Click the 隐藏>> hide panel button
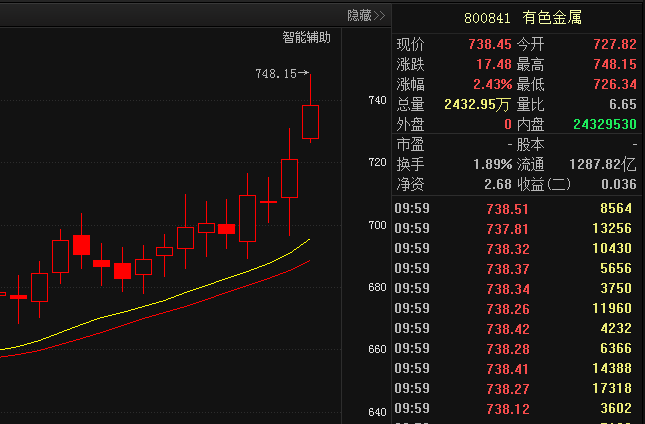The height and width of the screenshot is (424, 645). click(365, 15)
